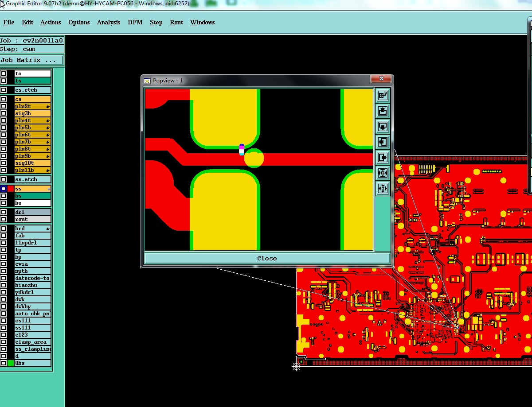Toggle checkbox for the ts layer
The width and height of the screenshot is (532, 407).
pyautogui.click(x=4, y=81)
